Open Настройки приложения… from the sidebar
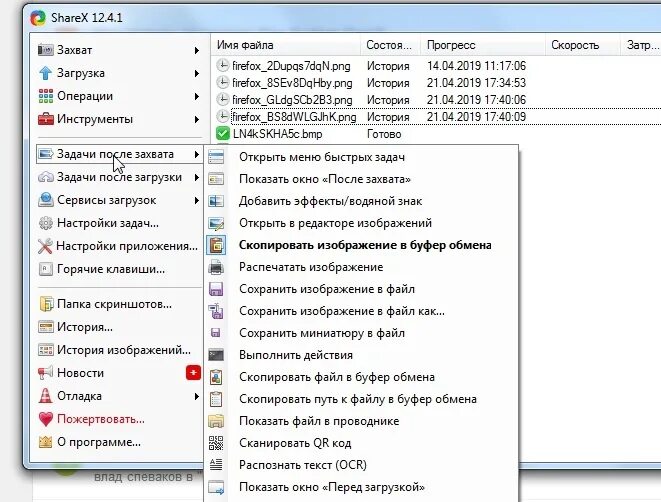Screen dimensions: 661x502 [x=119, y=246]
